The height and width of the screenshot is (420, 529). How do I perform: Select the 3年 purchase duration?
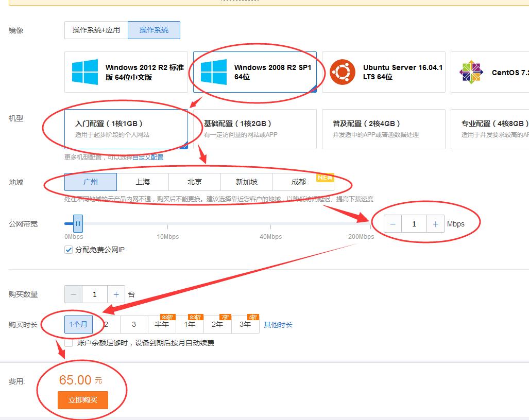(245, 325)
